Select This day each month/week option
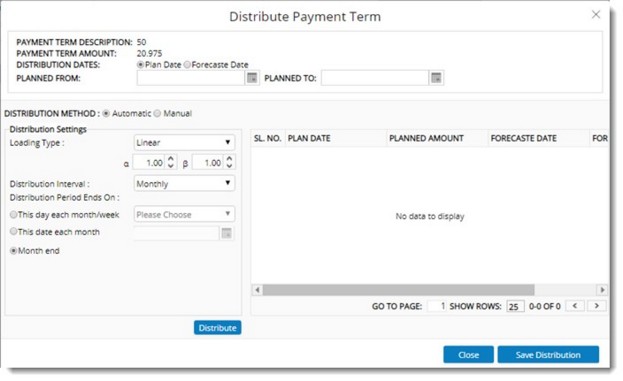Viewport: 623px width, 381px height. [x=14, y=215]
